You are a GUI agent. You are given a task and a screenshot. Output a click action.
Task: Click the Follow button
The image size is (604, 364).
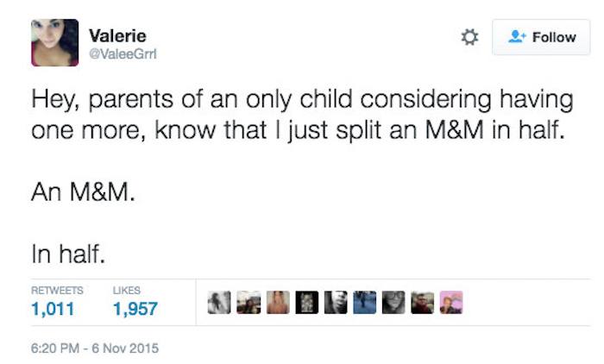pos(542,37)
